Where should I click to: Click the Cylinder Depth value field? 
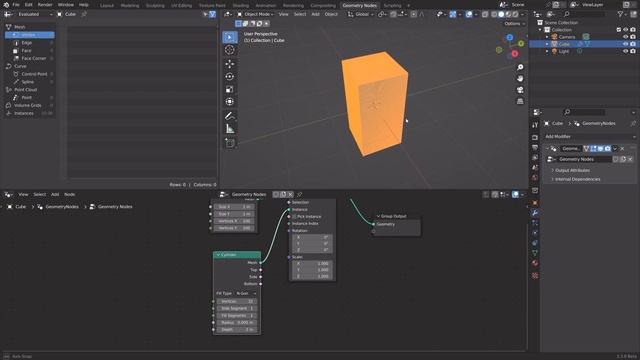237,329
